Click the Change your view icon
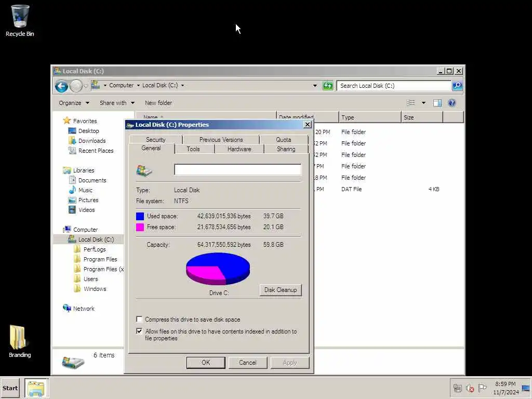Image resolution: width=532 pixels, height=399 pixels. pos(411,103)
